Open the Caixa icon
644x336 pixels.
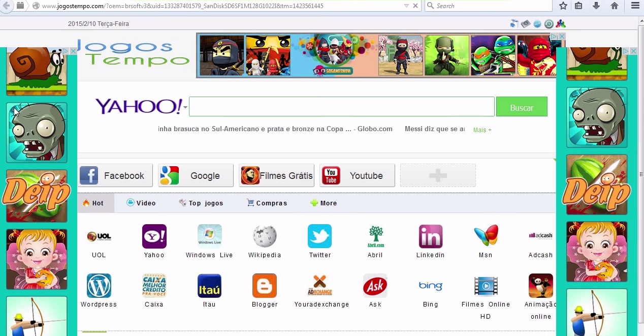[154, 286]
